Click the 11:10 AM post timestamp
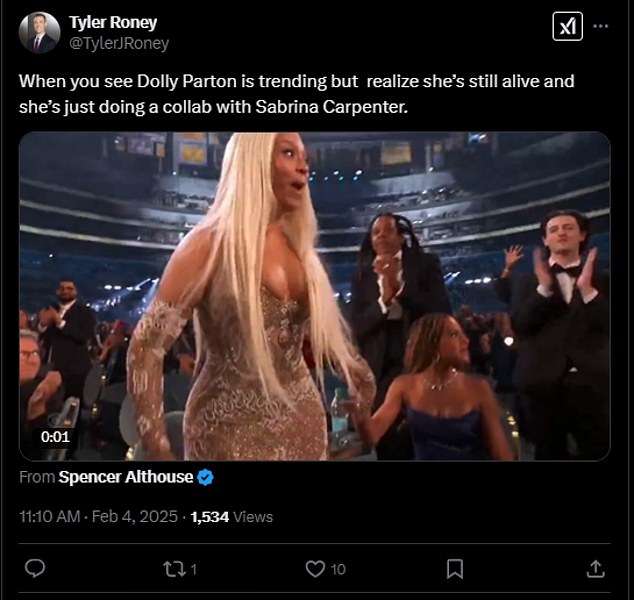The height and width of the screenshot is (600, 634). (x=49, y=517)
